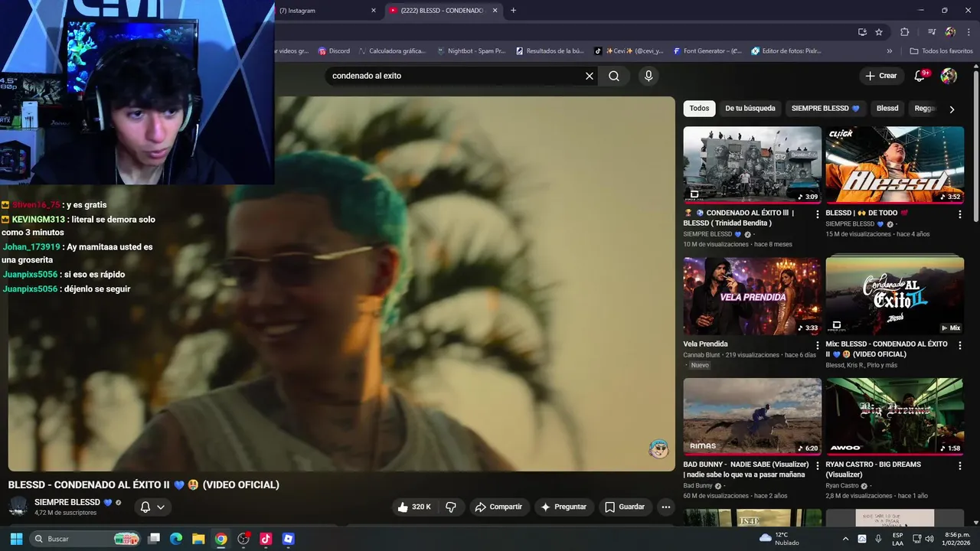Start voice search with microphone icon
The height and width of the screenshot is (551, 980).
648,76
